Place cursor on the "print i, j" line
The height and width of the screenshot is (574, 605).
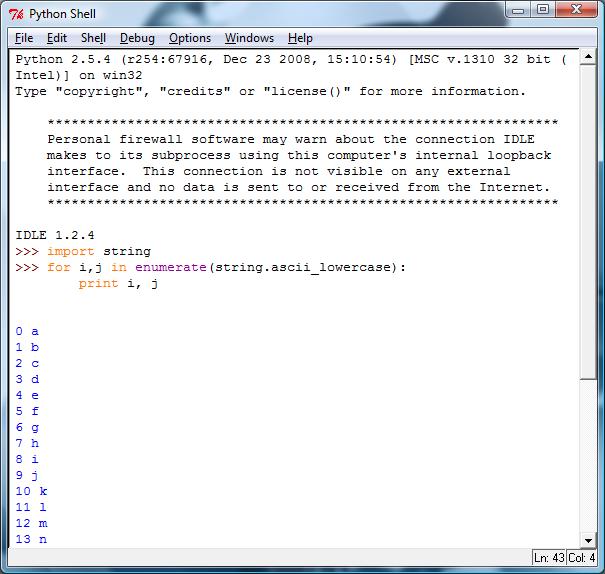(x=118, y=284)
